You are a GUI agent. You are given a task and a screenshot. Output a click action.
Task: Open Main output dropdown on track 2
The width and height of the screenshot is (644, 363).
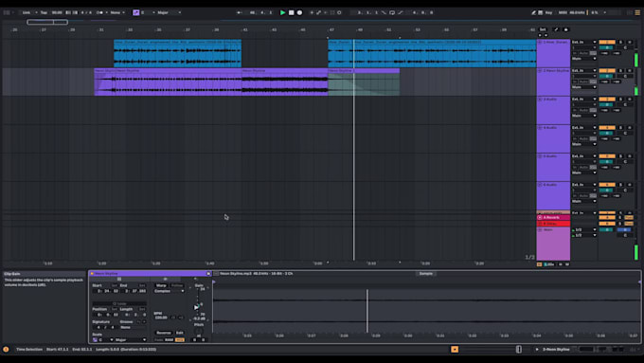[584, 87]
